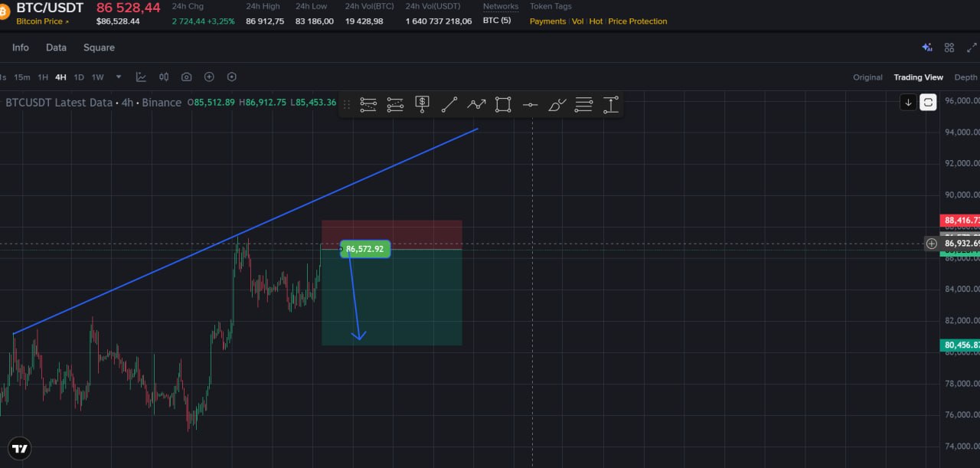980x468 pixels.
Task: Open the AI assistant sparkle icon
Action: tap(927, 47)
